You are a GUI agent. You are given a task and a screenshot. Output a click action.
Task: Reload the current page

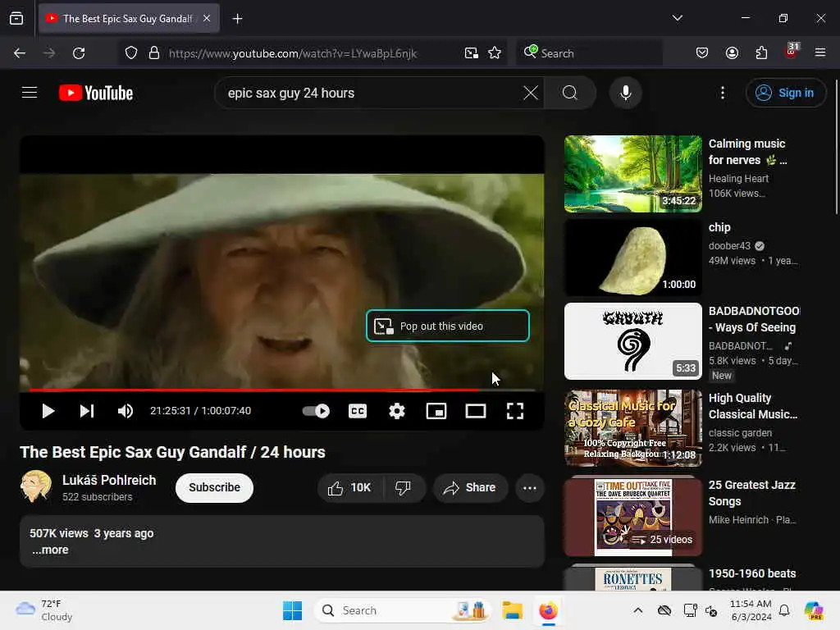pos(79,53)
